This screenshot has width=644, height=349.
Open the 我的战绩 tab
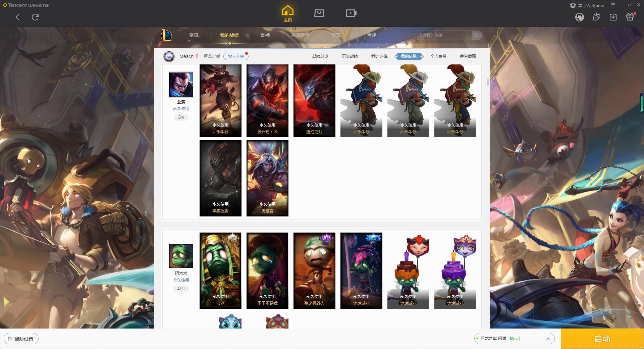tap(229, 35)
